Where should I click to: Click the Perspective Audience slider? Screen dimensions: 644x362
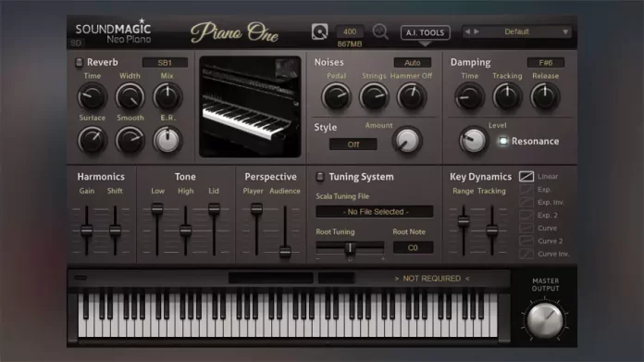[x=285, y=232]
